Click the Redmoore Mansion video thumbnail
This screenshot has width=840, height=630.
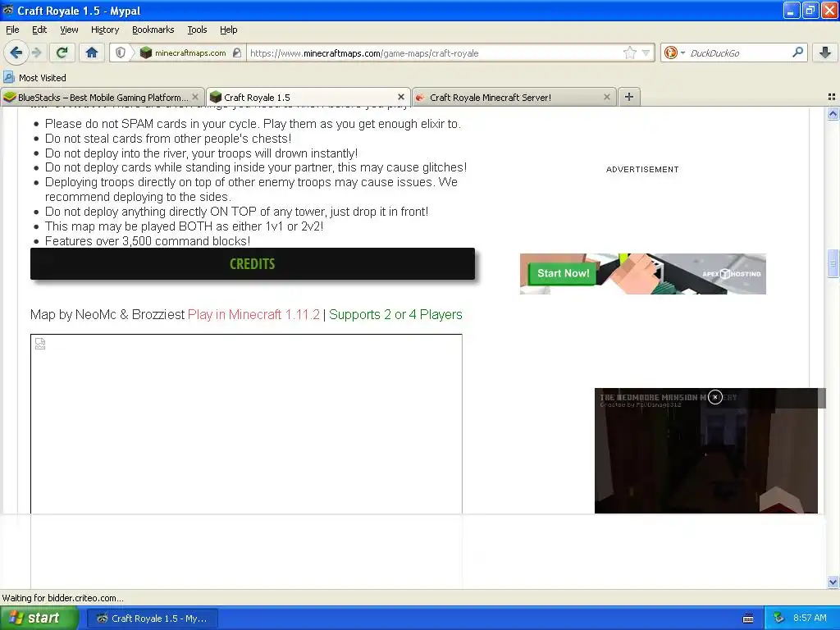click(x=706, y=450)
